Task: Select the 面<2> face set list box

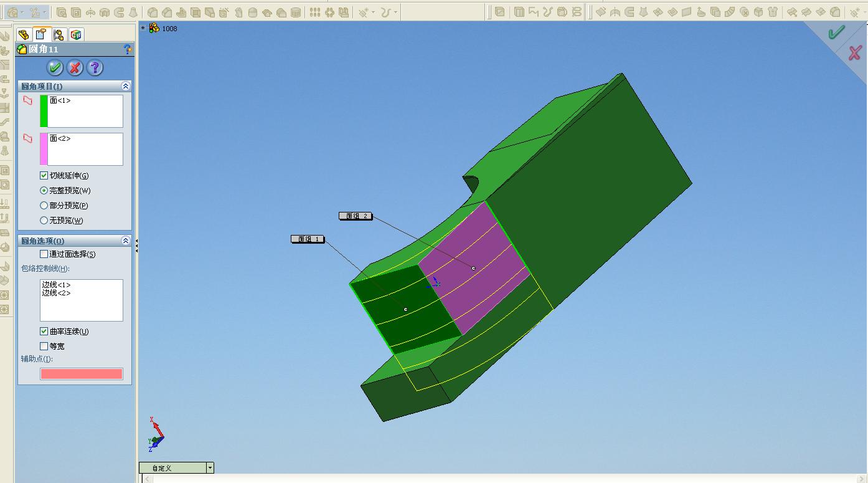Action: [x=85, y=149]
